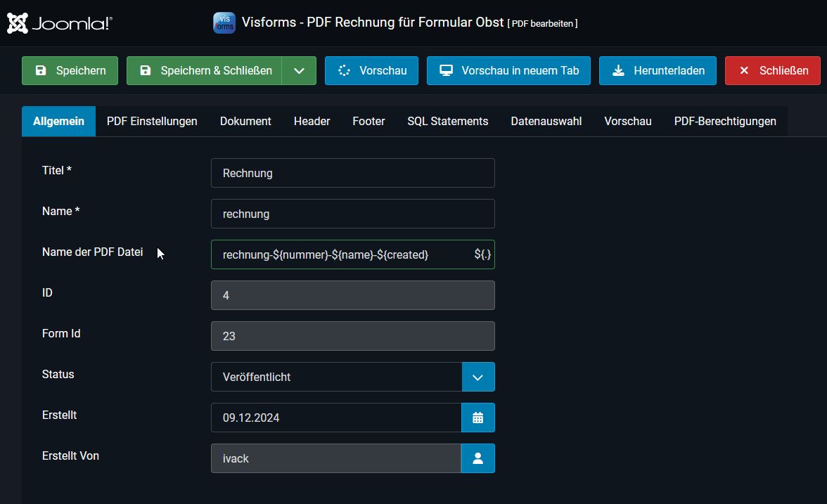
Task: Download PDF with Herunterladen button
Action: [658, 70]
